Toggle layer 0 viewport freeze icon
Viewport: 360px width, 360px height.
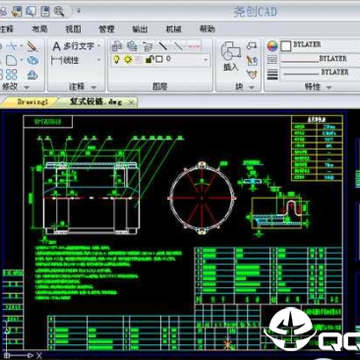[x=139, y=60]
